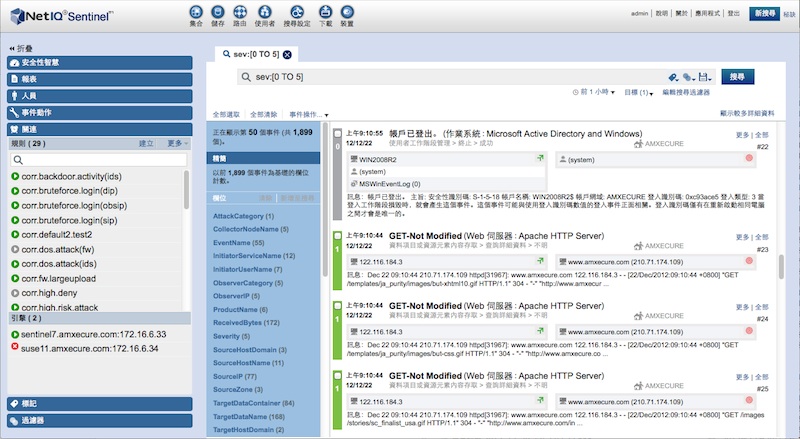Image resolution: width=800 pixels, height=439 pixels.
Task: Open the 集合 (collection) toolbar icon
Action: 196,12
